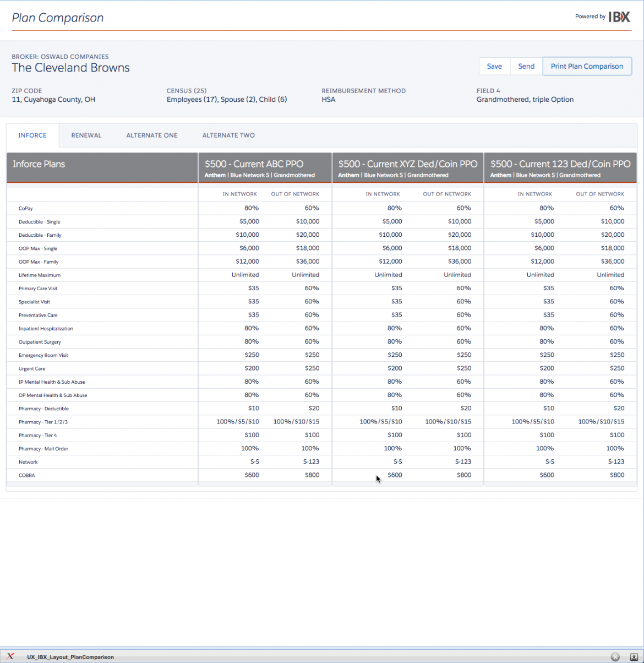The width and height of the screenshot is (644, 663).
Task: Click the Save button
Action: [x=494, y=66]
